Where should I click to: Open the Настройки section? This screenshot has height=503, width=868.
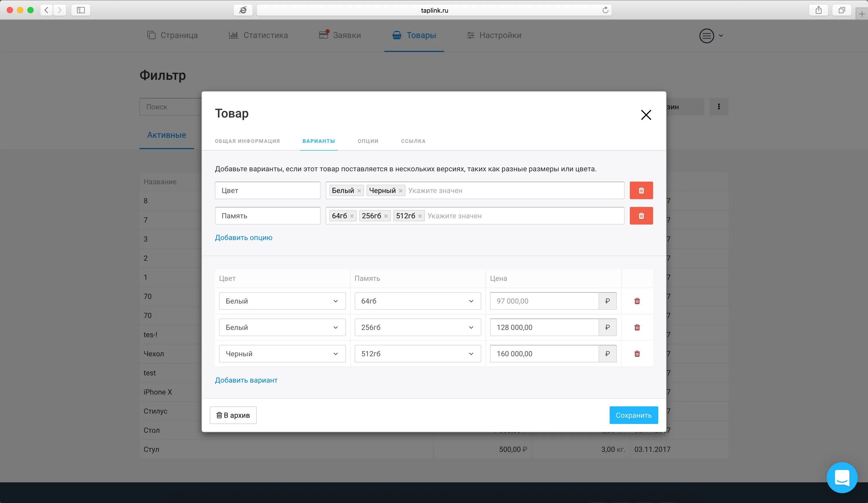[494, 35]
